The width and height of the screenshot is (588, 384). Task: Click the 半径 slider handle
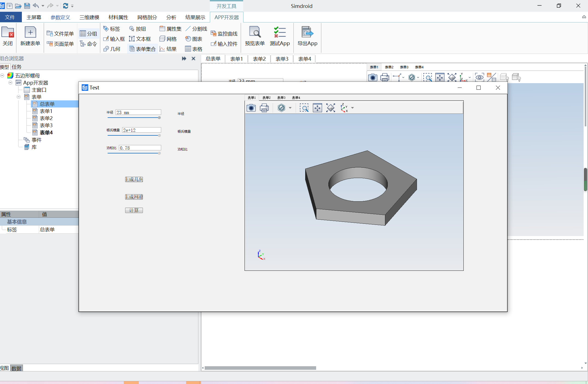(x=159, y=118)
